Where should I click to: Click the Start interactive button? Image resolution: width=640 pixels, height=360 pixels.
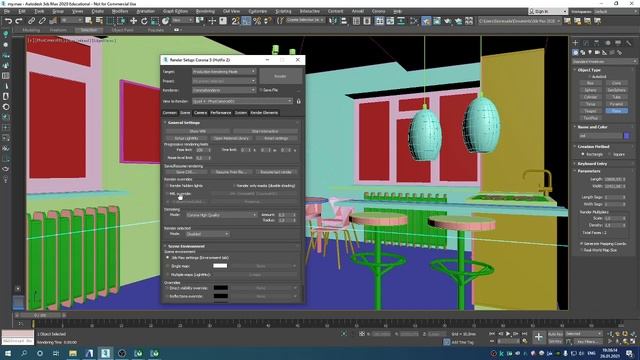(x=265, y=131)
